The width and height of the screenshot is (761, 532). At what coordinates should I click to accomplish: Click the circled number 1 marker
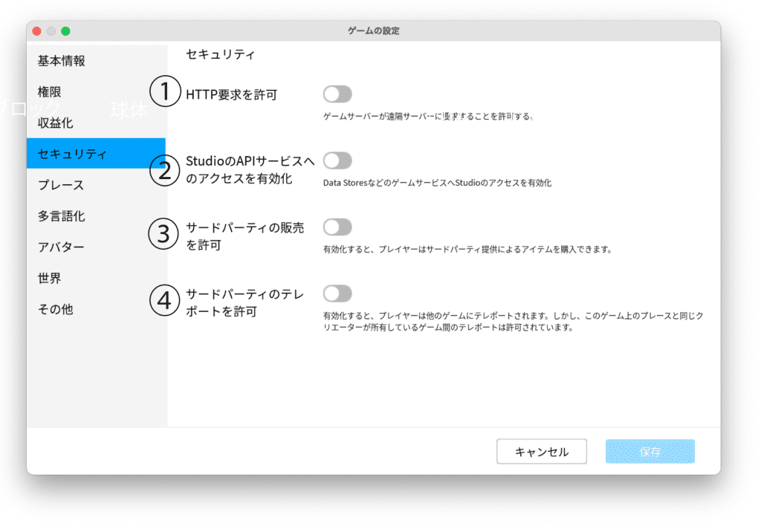(165, 93)
